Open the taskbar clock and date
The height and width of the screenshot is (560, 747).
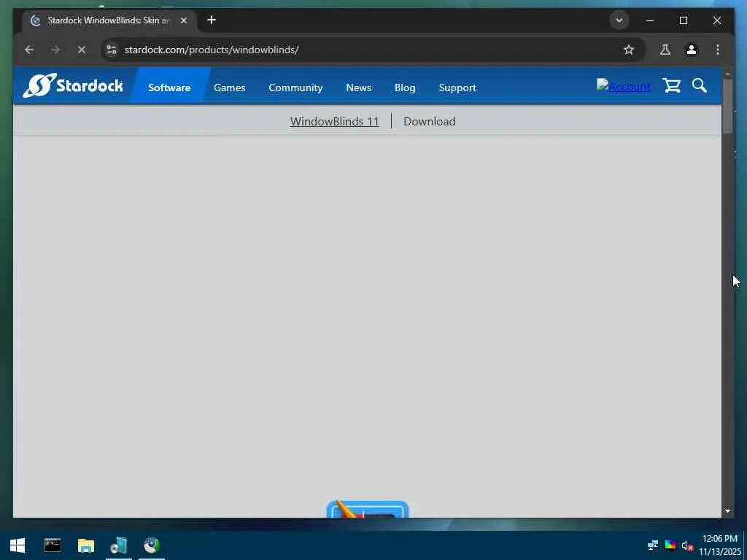pyautogui.click(x=720, y=545)
